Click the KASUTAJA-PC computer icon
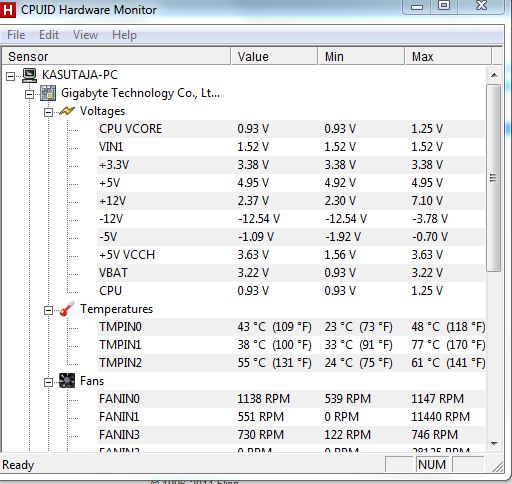 coord(29,75)
